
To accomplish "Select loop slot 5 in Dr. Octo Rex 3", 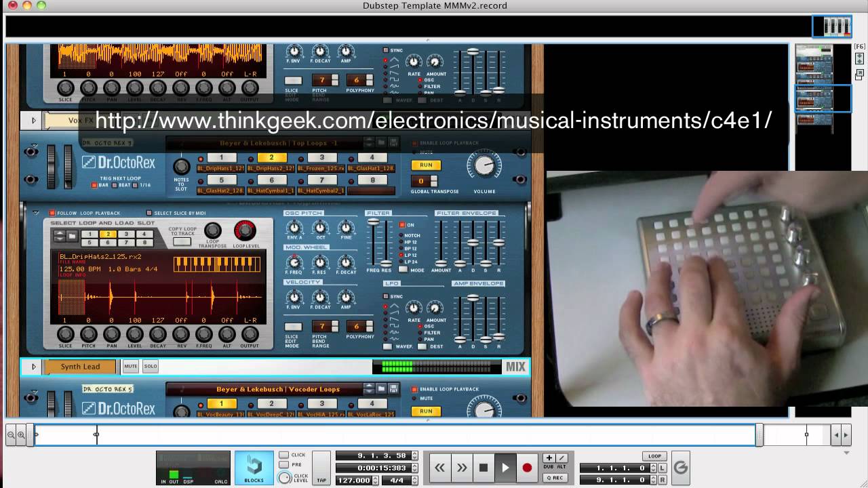I will pos(221,180).
